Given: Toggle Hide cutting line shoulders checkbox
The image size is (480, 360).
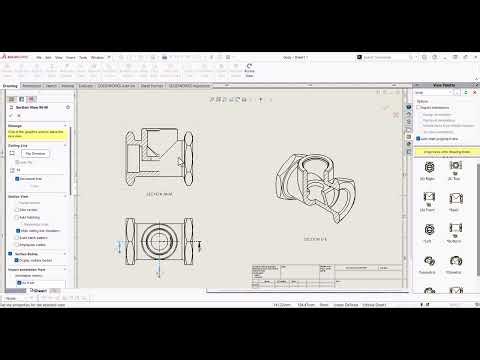Looking at the screenshot, I should pyautogui.click(x=18, y=231).
